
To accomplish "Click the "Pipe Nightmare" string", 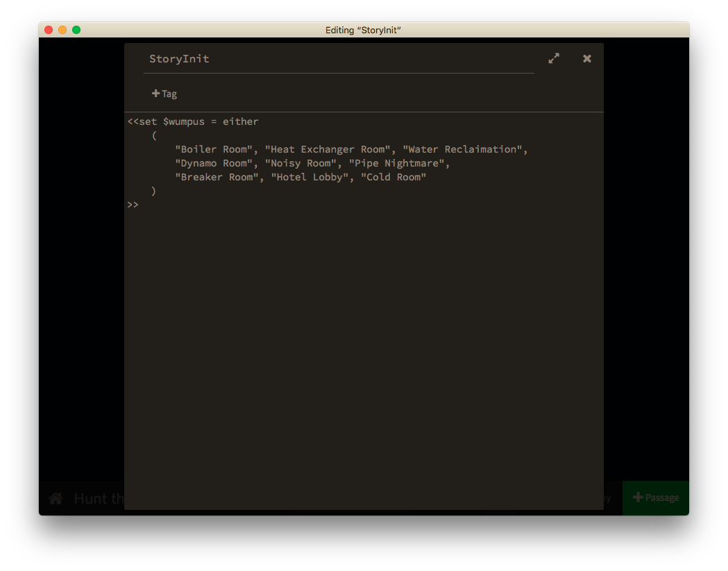I will point(399,163).
